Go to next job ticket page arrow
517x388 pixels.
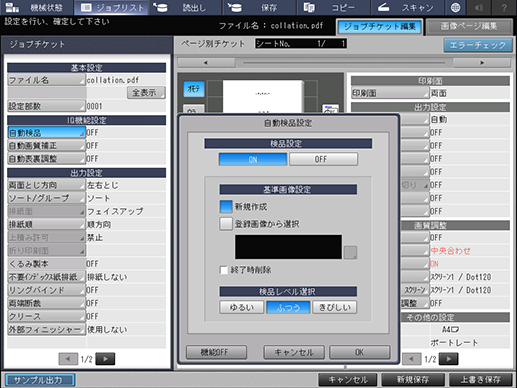click(x=105, y=359)
